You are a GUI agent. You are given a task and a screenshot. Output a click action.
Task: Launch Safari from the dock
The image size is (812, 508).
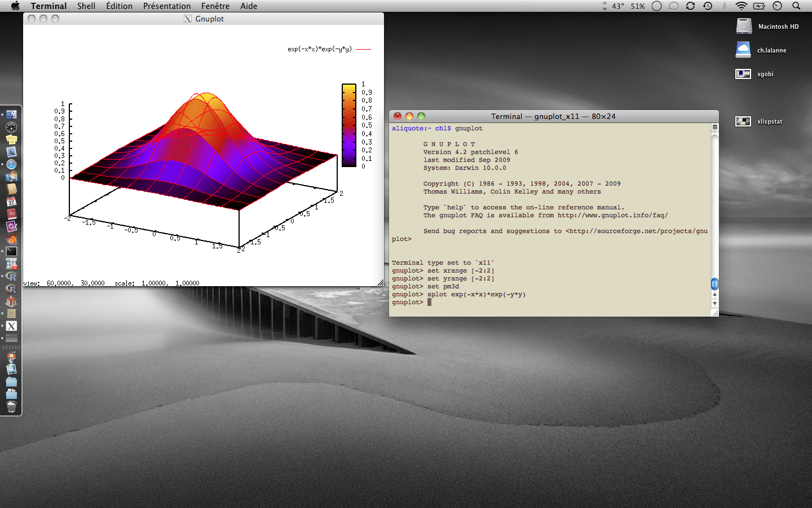pyautogui.click(x=11, y=164)
